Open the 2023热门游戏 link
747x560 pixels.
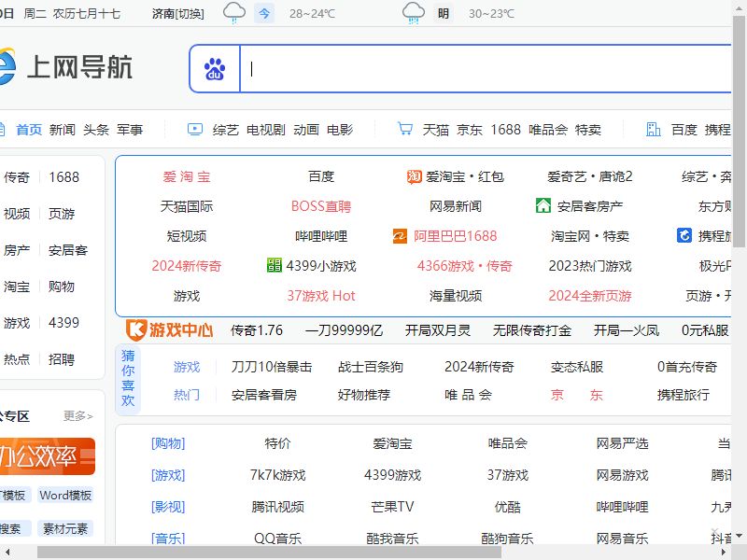point(590,266)
